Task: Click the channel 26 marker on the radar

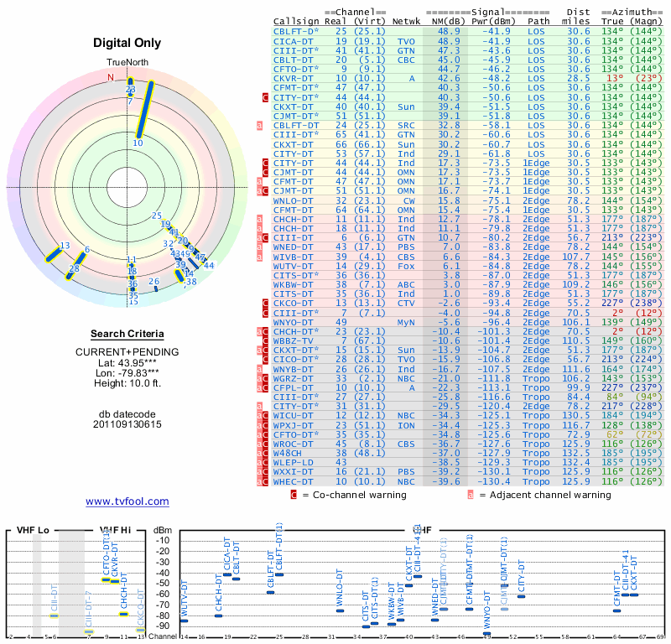Action: 156,288
